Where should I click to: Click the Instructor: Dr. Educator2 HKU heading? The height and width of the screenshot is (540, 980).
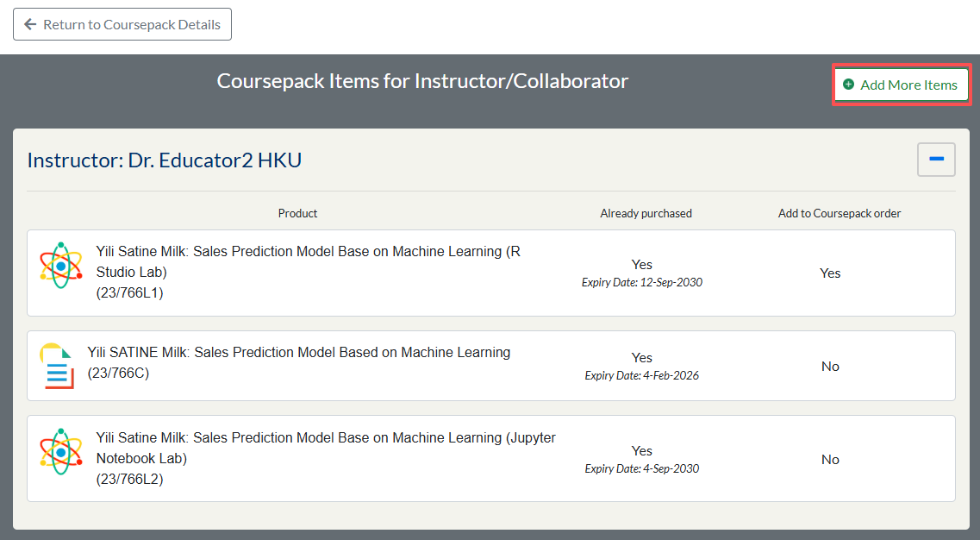point(165,160)
